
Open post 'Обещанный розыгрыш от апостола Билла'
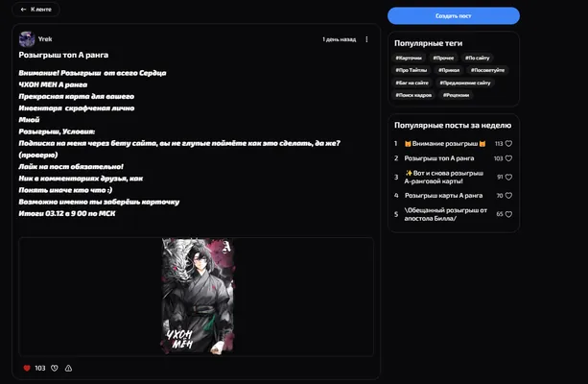point(445,214)
